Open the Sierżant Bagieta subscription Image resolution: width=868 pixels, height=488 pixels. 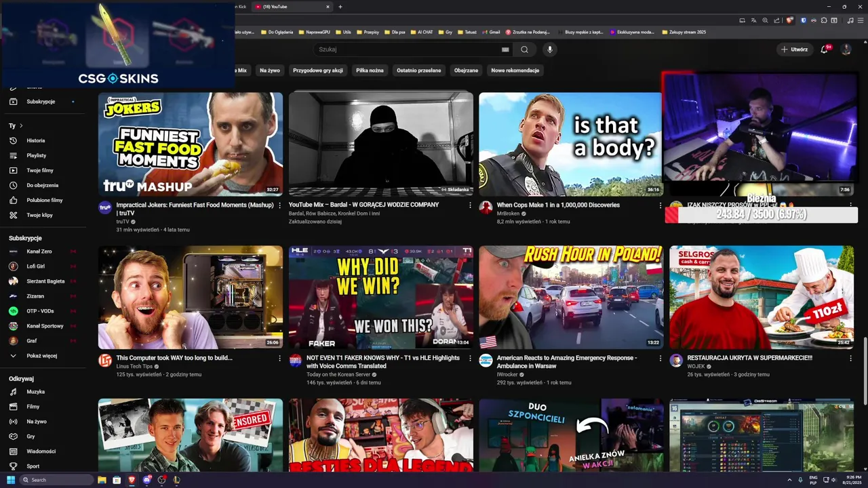tap(45, 281)
